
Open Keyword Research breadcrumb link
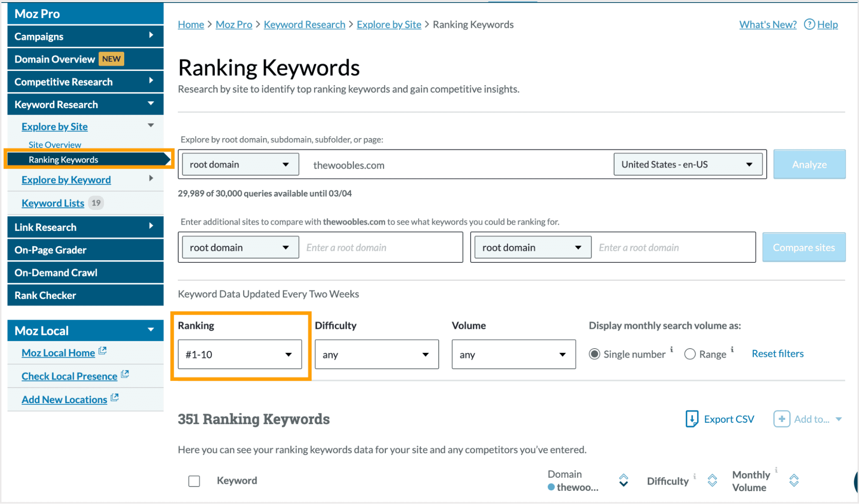coord(304,24)
